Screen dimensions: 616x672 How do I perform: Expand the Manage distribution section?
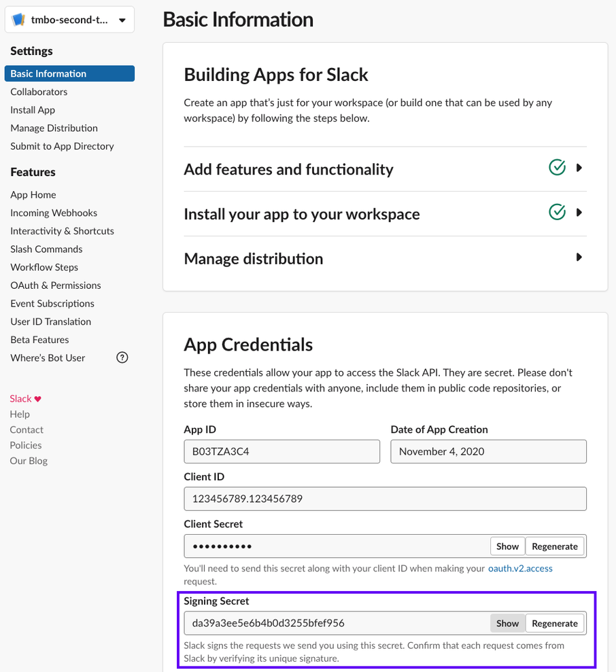pyautogui.click(x=579, y=257)
